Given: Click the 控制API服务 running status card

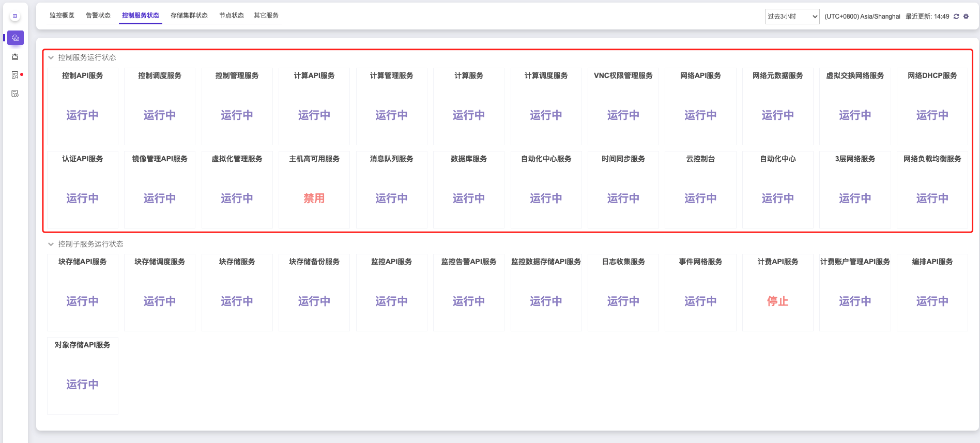Looking at the screenshot, I should click(83, 106).
